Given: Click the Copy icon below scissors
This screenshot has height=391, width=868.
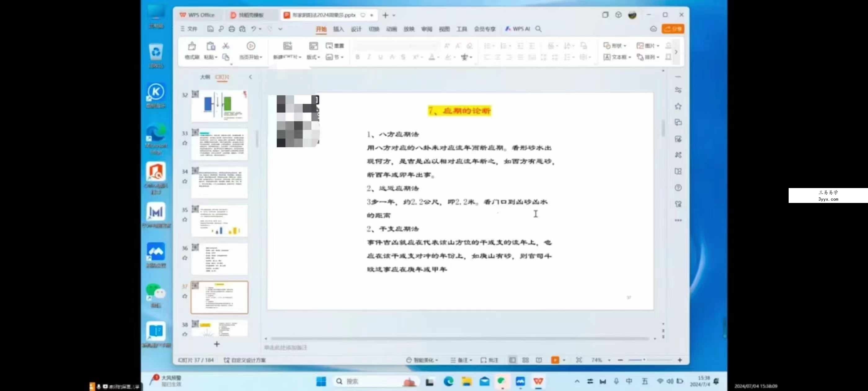Looking at the screenshot, I should pos(226,57).
